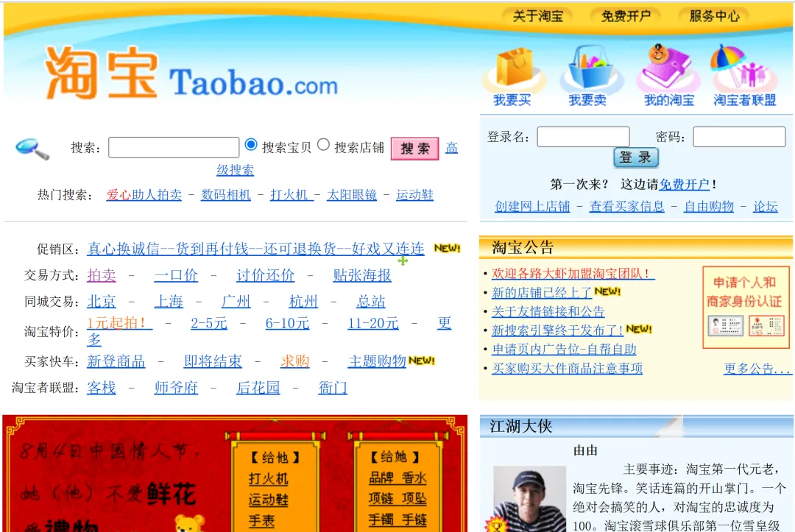Select the 搜索宝贝 radio button
Image resolution: width=795 pixels, height=532 pixels.
click(251, 144)
